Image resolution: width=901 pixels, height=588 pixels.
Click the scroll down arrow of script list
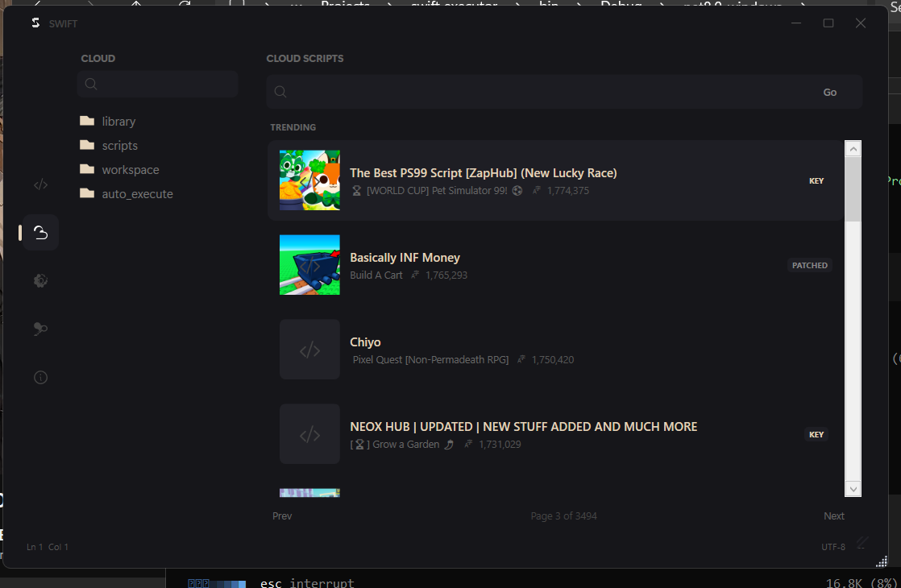853,489
